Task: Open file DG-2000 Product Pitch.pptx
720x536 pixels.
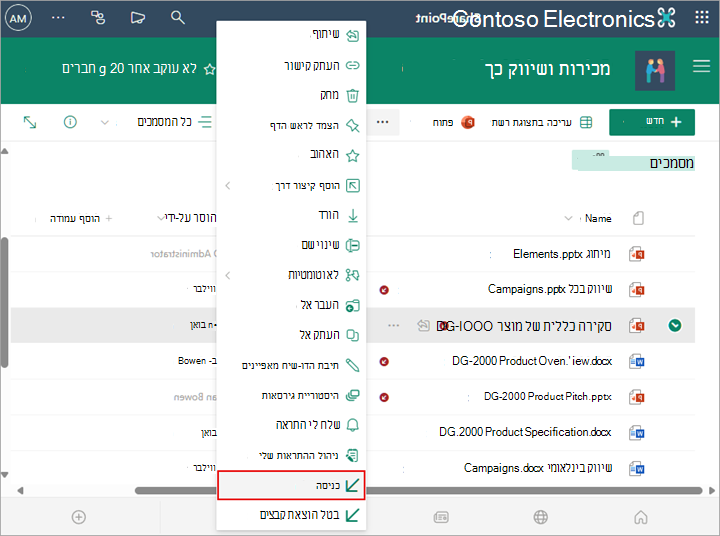Action: tap(547, 396)
